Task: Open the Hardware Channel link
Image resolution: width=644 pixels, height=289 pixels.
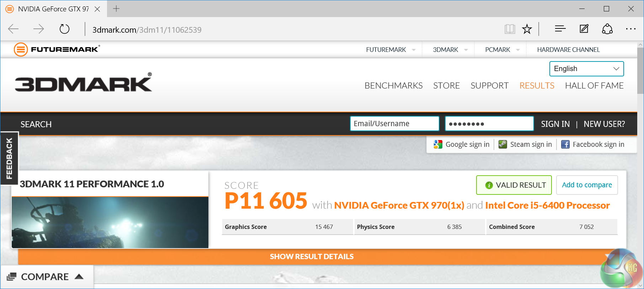Action: pyautogui.click(x=568, y=50)
